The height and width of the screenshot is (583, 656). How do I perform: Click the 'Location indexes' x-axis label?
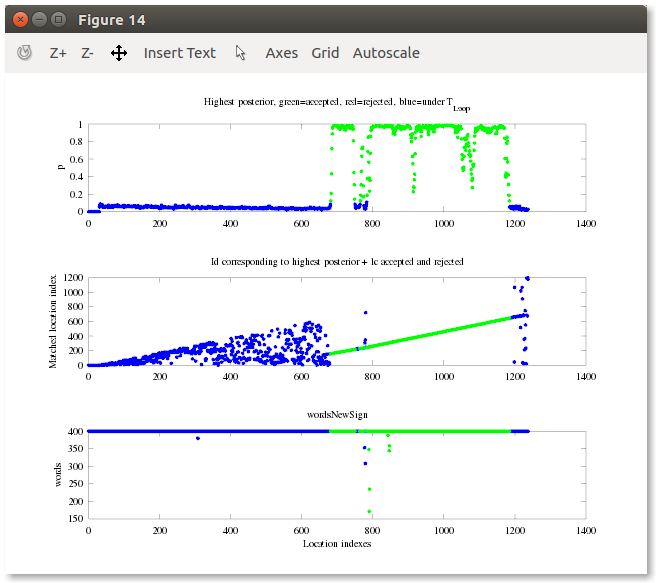click(x=336, y=543)
